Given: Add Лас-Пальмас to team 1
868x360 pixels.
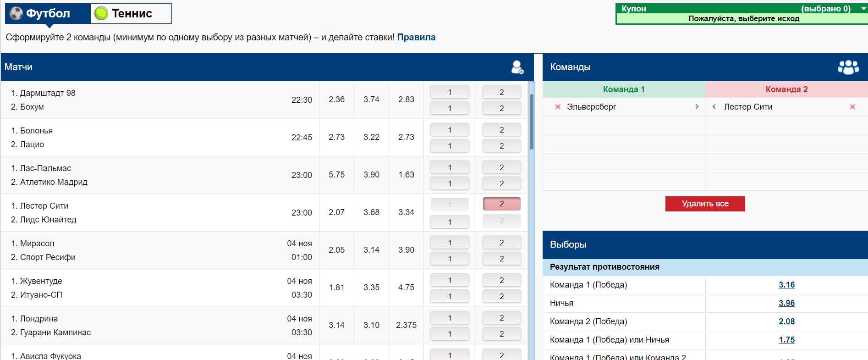Looking at the screenshot, I should pos(450,167).
